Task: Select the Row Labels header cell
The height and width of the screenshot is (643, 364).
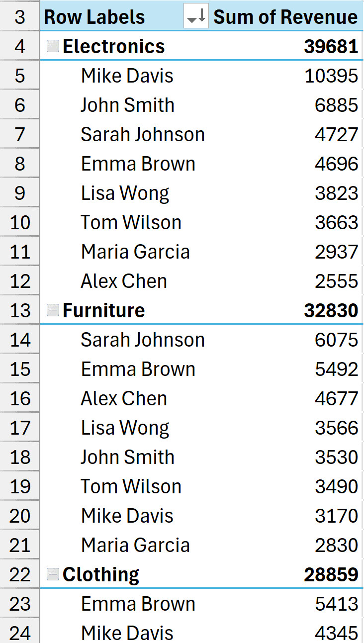Action: click(94, 17)
